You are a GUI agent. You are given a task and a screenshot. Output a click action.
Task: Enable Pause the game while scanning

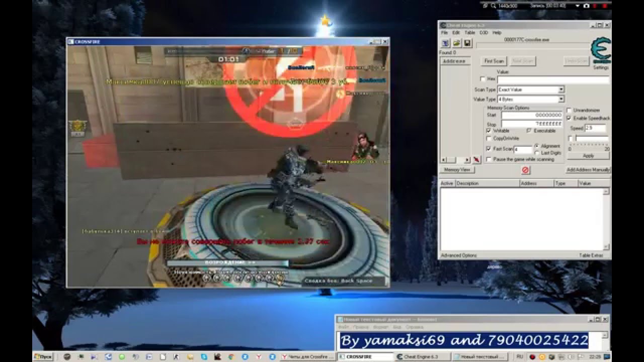tap(489, 159)
